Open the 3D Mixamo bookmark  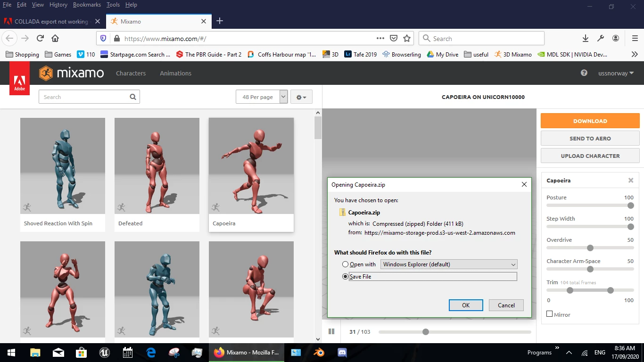513,54
